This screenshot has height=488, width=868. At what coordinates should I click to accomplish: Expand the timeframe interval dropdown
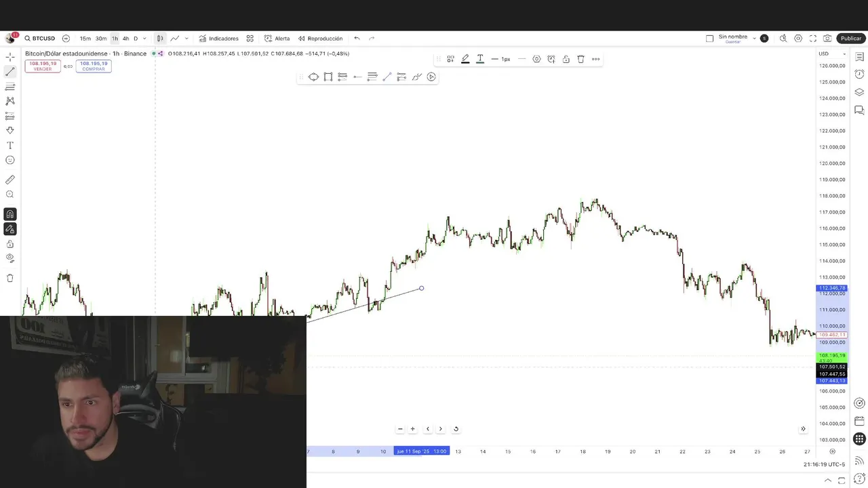[144, 39]
